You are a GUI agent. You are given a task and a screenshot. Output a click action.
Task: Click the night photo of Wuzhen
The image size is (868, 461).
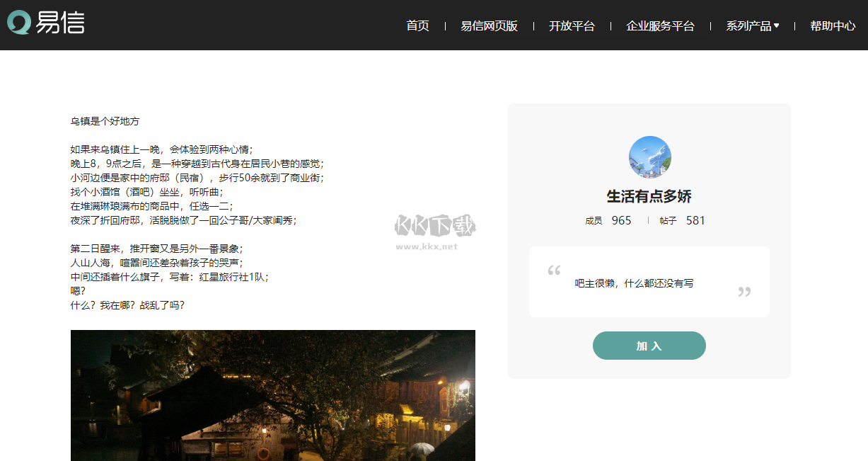pyautogui.click(x=272, y=394)
